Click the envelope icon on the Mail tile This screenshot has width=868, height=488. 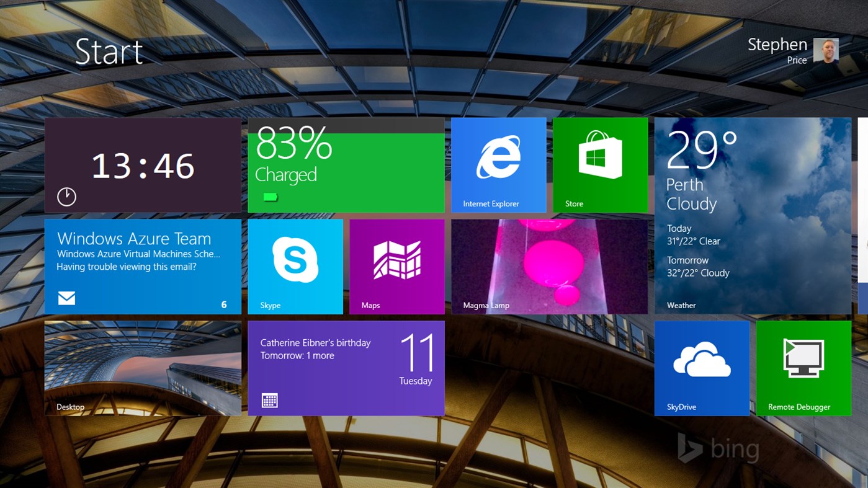pyautogui.click(x=66, y=298)
